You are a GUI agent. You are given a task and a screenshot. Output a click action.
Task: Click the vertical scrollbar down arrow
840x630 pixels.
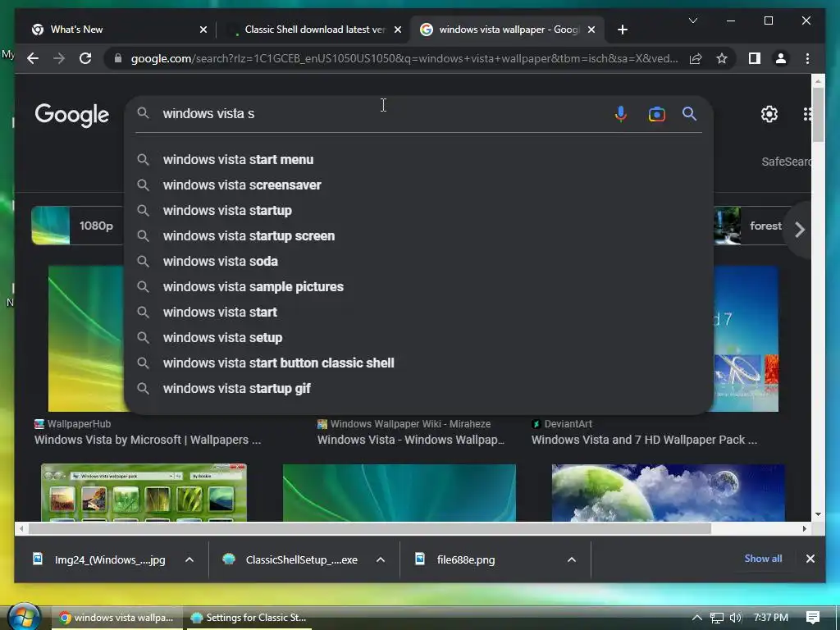click(818, 514)
